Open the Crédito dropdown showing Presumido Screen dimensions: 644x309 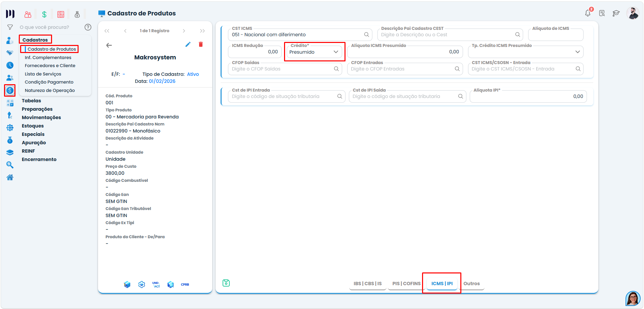(x=314, y=52)
